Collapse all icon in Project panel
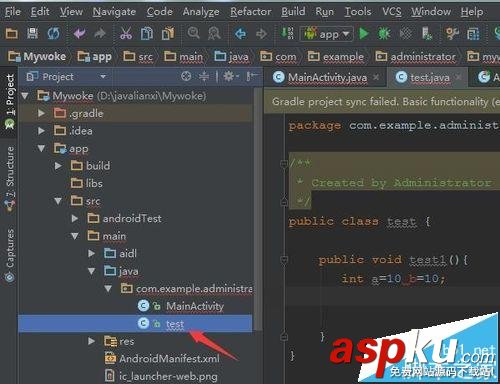The width and height of the screenshot is (500, 384). pyautogui.click(x=204, y=77)
